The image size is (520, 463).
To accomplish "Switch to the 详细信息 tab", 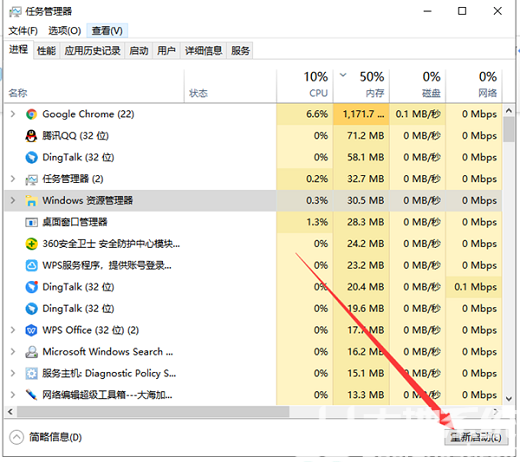I will click(x=203, y=51).
